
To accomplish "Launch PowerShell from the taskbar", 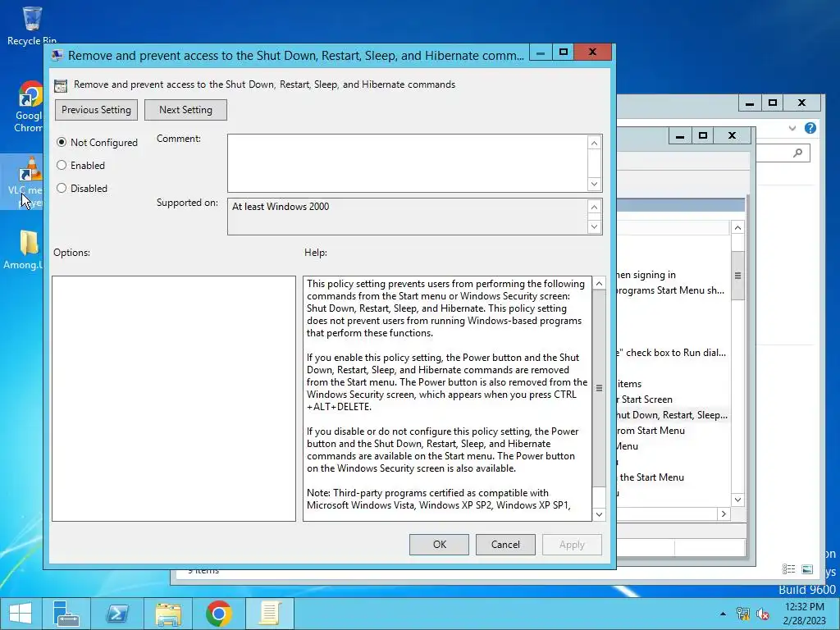I will tap(117, 614).
